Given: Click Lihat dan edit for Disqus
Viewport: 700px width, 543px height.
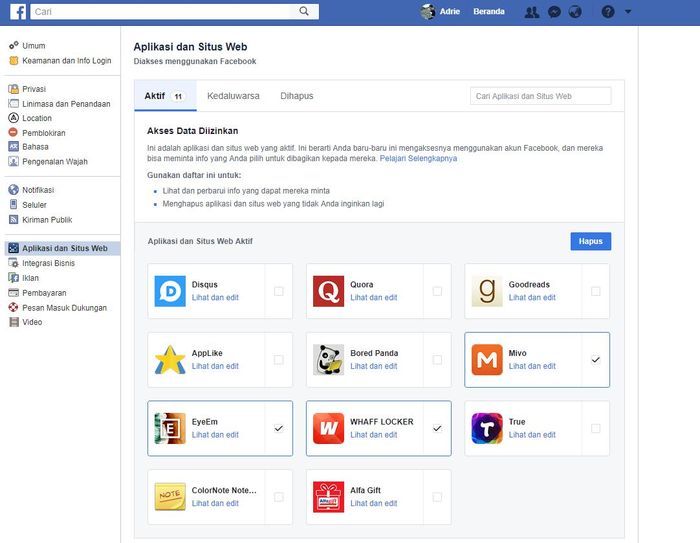Looking at the screenshot, I should pyautogui.click(x=215, y=297).
